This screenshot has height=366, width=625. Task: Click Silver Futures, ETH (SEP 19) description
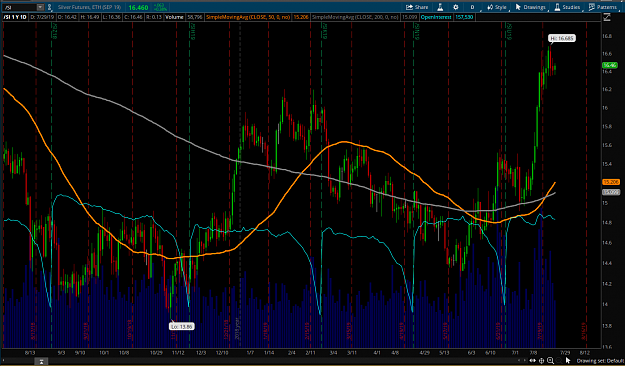(89, 7)
